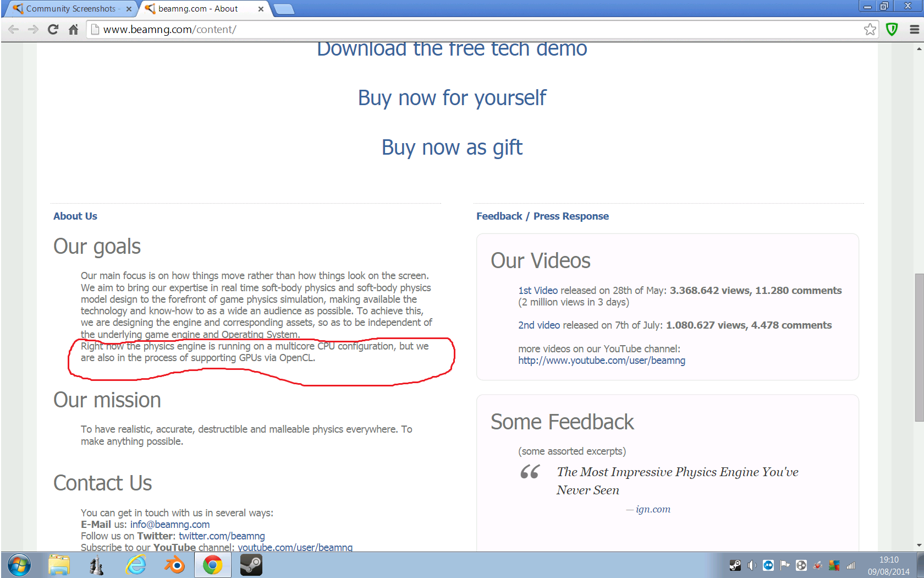Click the red molecule tray icon

818,565
